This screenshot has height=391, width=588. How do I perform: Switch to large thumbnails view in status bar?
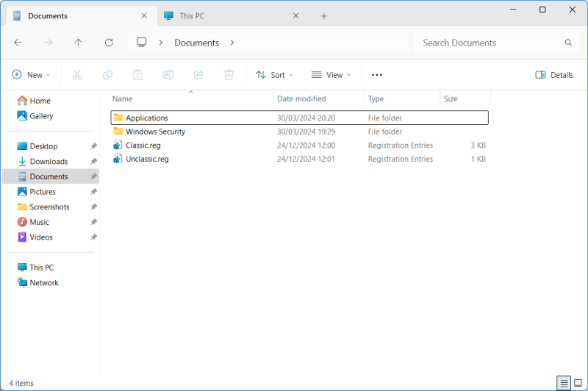[578, 383]
